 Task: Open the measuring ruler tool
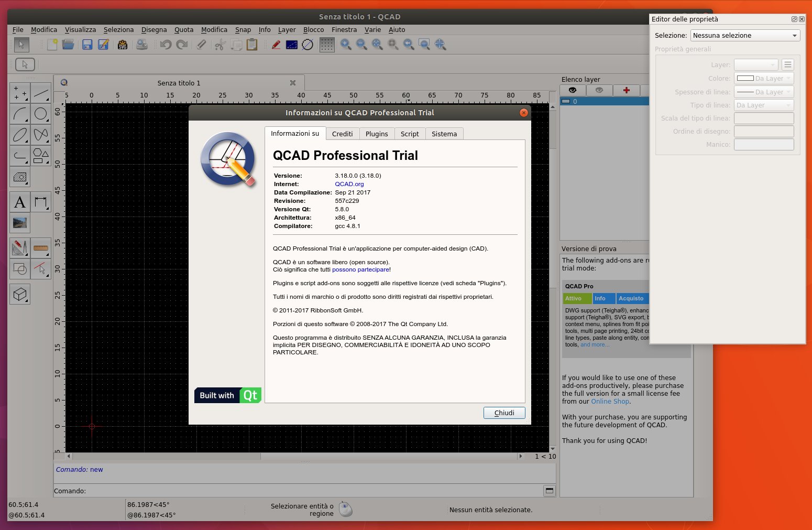tap(41, 248)
